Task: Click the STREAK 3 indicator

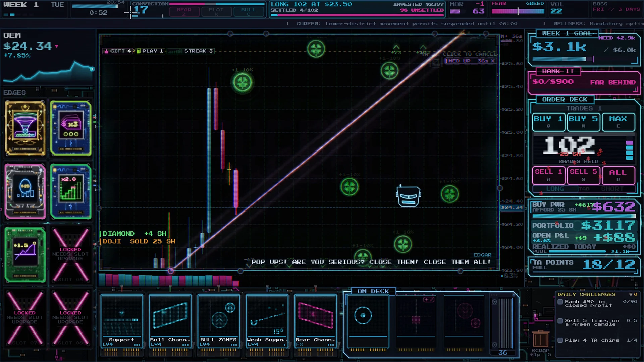Action: [190, 51]
